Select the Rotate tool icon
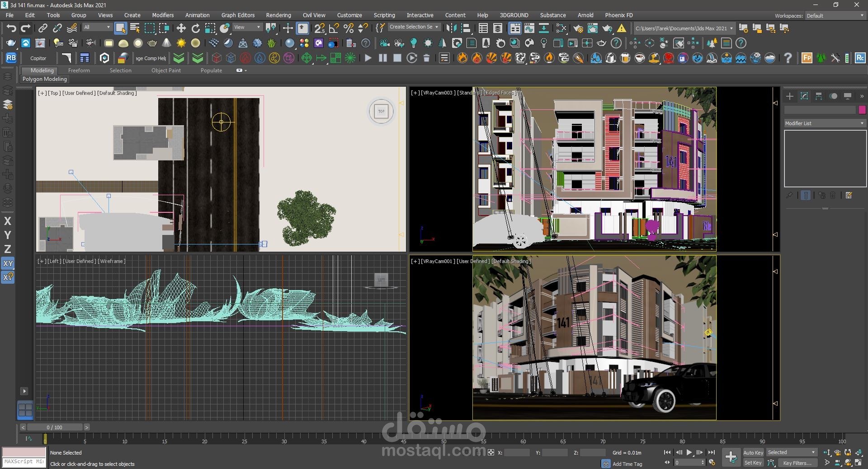Viewport: 868px width, 469px height. [x=195, y=28]
